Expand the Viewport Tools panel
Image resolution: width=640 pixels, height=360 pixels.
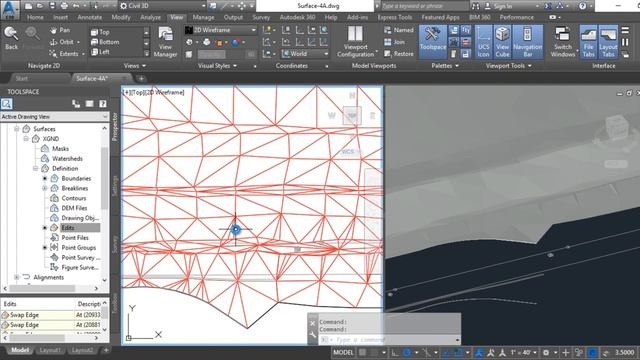tap(509, 66)
